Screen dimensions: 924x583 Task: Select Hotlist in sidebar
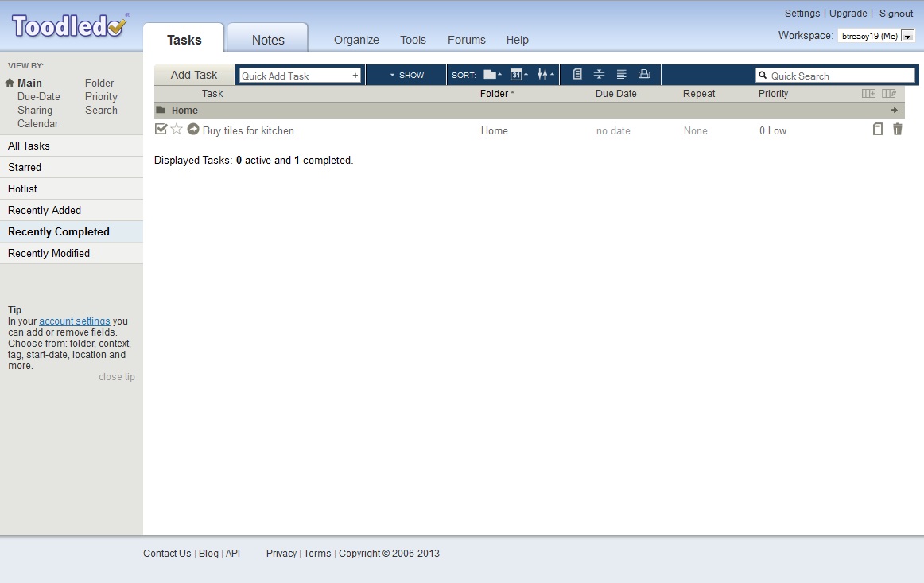[x=72, y=189]
